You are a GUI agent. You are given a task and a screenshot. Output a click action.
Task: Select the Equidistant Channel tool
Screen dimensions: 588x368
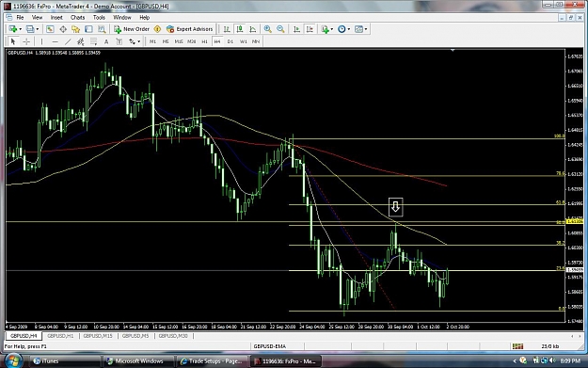point(80,41)
